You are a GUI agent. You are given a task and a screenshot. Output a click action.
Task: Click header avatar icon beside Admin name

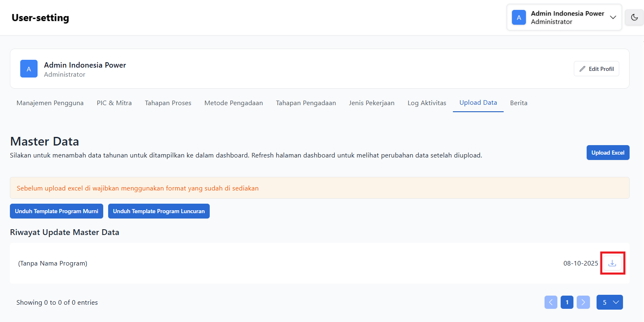[519, 17]
